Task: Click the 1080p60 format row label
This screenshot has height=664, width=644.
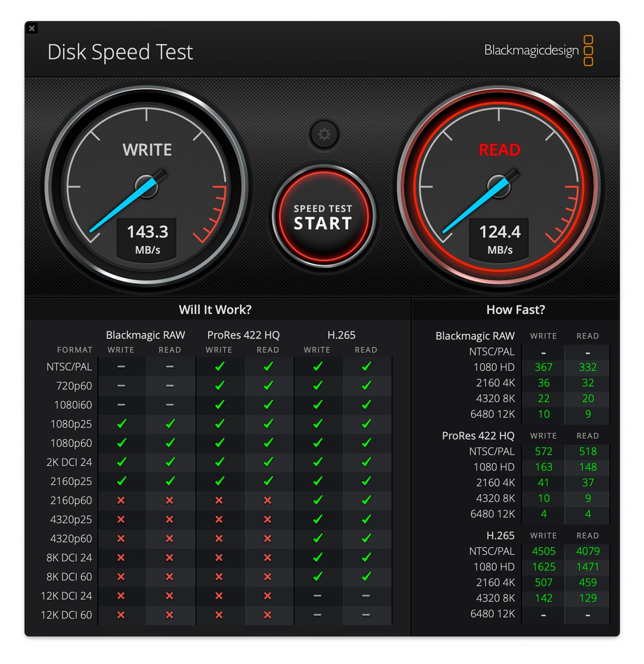Action: (71, 443)
